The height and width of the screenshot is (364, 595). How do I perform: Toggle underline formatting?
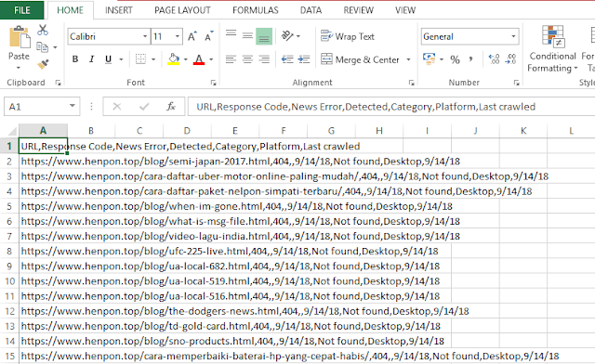[x=109, y=59]
